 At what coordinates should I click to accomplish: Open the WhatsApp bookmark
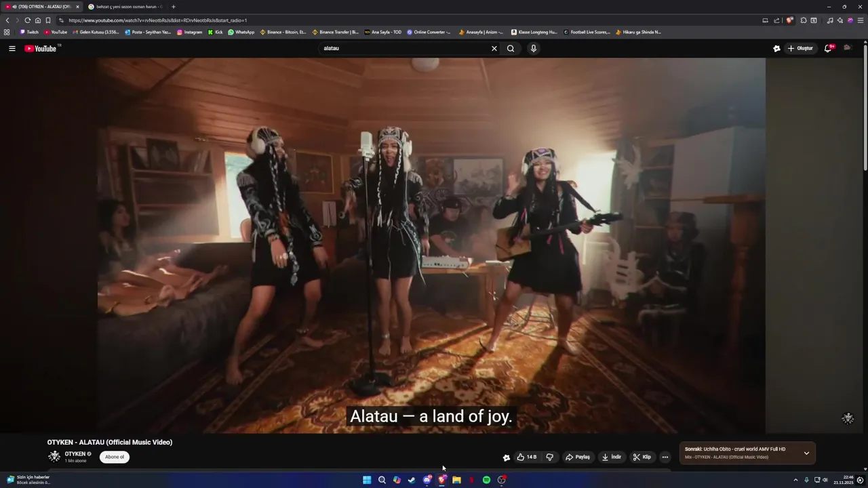point(241,32)
